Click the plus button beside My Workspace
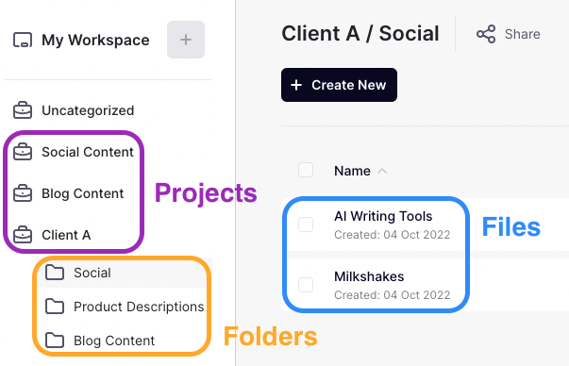This screenshot has width=569, height=366. [186, 40]
